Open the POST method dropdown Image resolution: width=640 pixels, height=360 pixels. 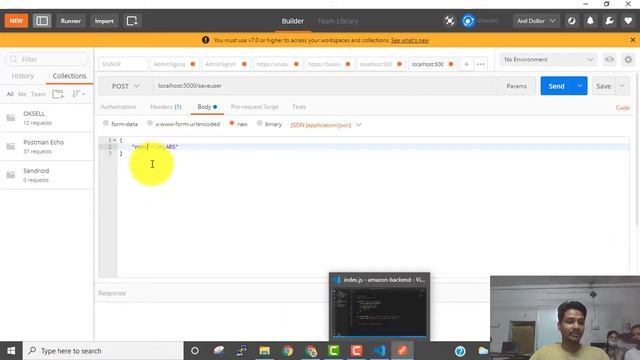pos(126,86)
